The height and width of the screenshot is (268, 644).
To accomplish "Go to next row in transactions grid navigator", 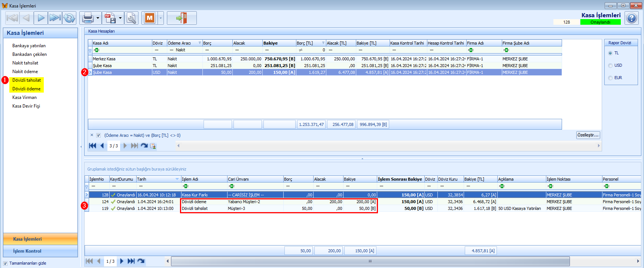I will coord(122,261).
